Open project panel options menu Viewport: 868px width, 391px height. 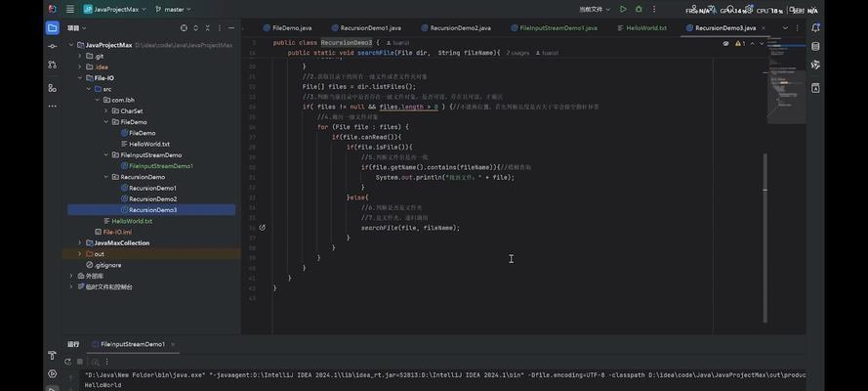tap(220, 27)
